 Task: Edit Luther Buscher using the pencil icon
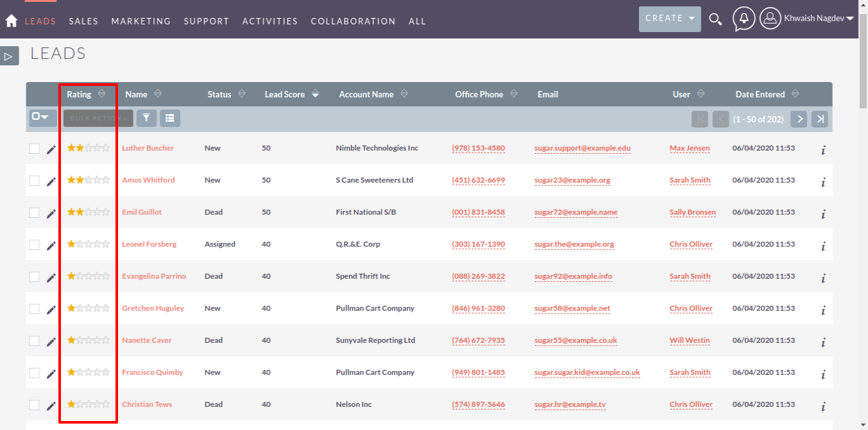pyautogui.click(x=51, y=148)
